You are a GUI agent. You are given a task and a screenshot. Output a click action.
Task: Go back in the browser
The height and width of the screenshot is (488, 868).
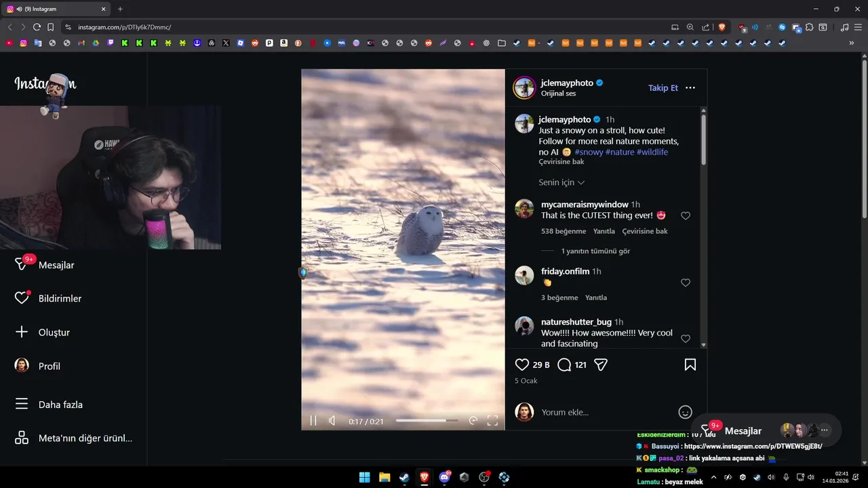(x=9, y=27)
